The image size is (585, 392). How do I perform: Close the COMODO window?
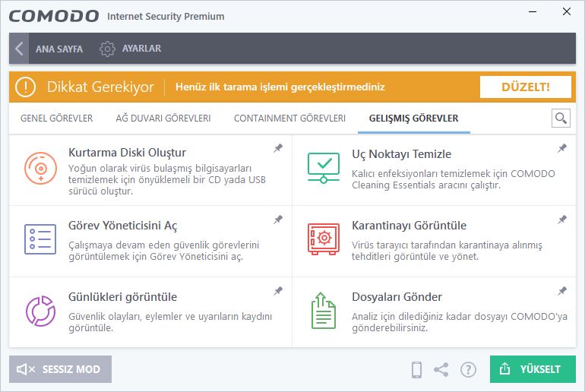[x=566, y=12]
